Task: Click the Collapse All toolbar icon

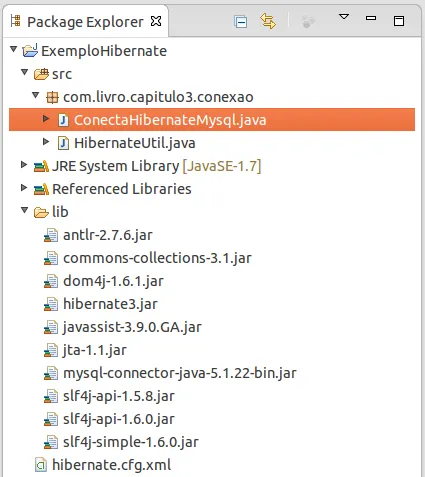Action: [x=241, y=22]
